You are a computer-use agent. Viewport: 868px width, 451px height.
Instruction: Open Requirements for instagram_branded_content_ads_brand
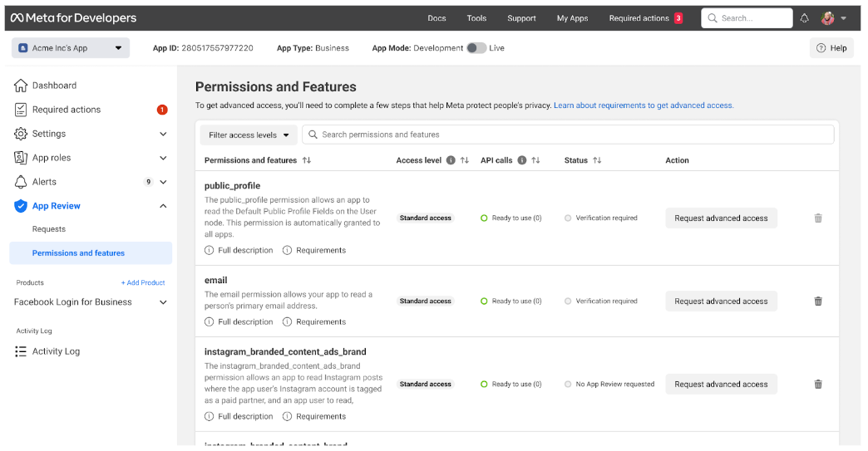click(x=314, y=416)
